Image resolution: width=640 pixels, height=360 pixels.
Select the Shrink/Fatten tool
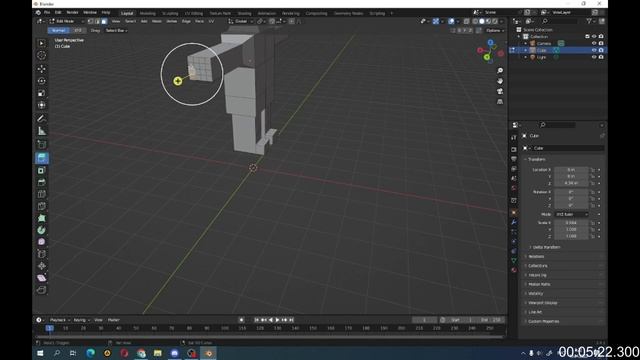[x=42, y=266]
